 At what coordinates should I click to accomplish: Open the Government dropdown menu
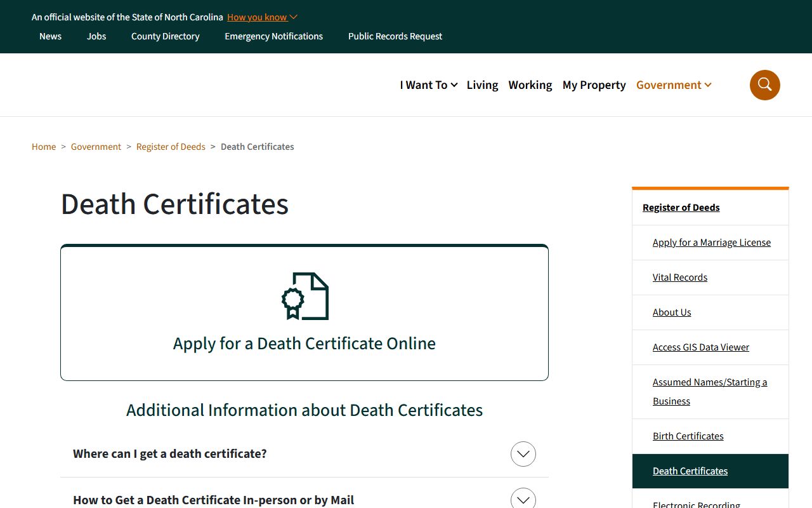[x=674, y=85]
